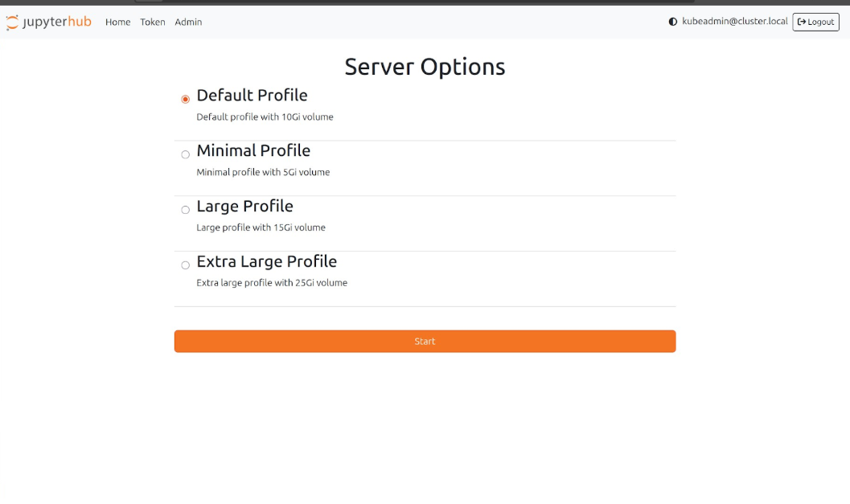Click the Start button
Viewport: 850px width, 504px height.
coord(425,341)
